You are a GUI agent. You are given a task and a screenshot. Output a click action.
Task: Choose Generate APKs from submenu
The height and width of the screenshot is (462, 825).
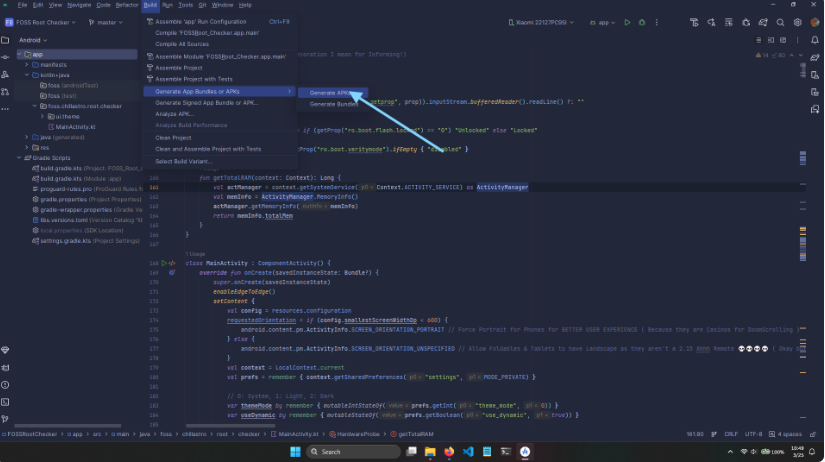point(333,93)
